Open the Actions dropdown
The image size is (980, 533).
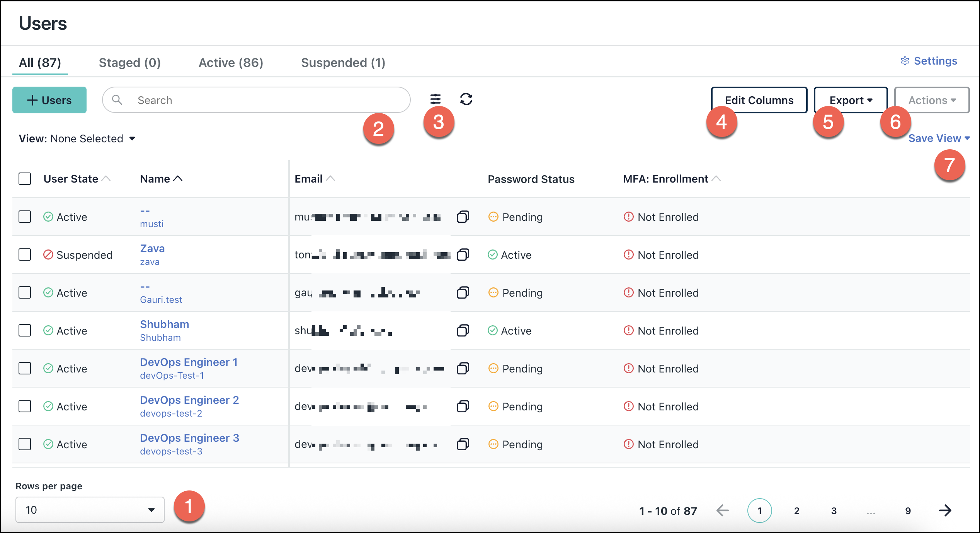point(932,100)
